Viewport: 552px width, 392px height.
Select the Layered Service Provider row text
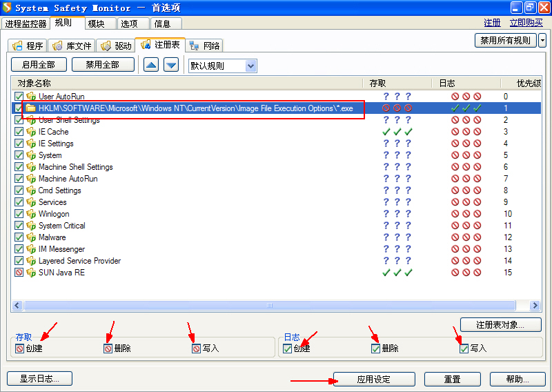79,261
